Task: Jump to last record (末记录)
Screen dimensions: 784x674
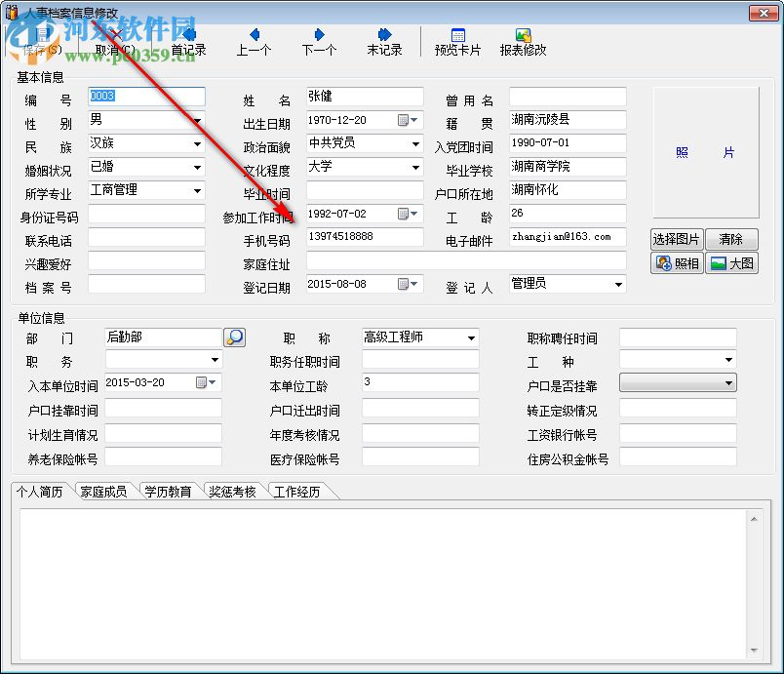Action: click(384, 42)
